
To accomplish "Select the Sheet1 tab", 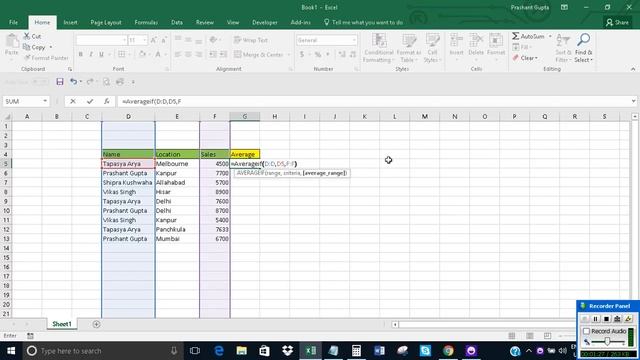I will coord(62,324).
